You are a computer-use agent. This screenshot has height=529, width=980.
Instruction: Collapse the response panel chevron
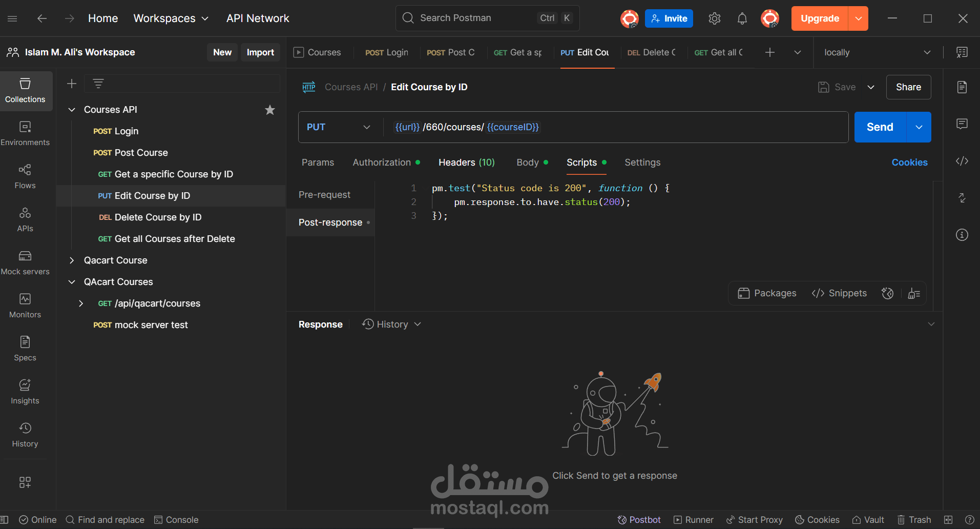click(x=931, y=324)
